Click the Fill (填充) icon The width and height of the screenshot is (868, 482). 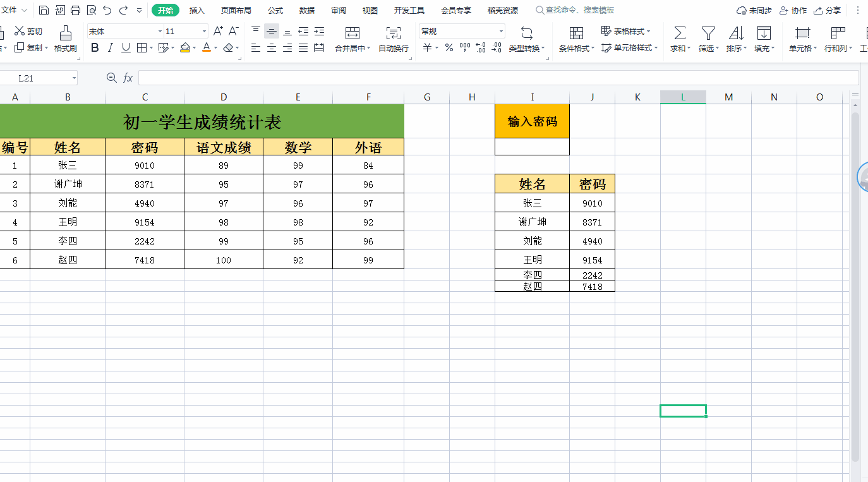coord(764,33)
